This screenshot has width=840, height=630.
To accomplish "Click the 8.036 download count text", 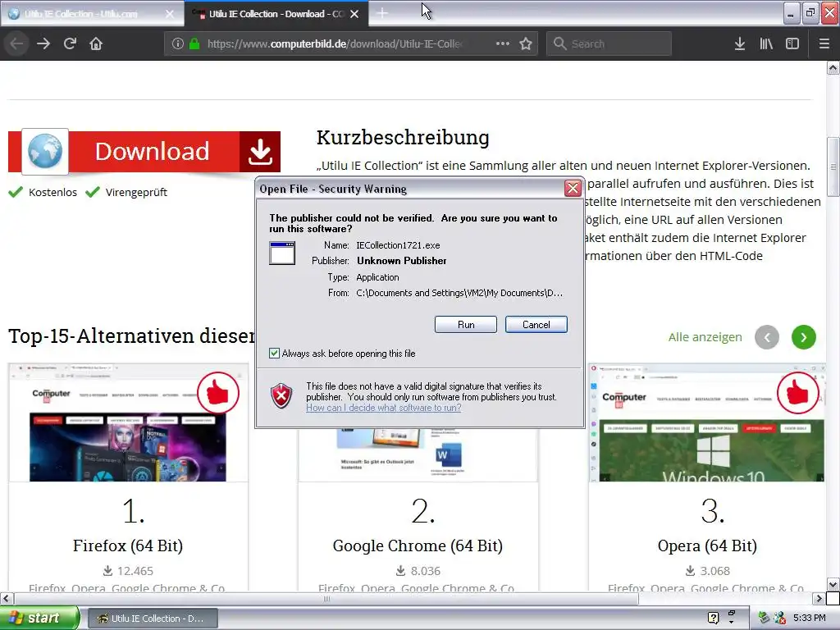I will (x=426, y=571).
